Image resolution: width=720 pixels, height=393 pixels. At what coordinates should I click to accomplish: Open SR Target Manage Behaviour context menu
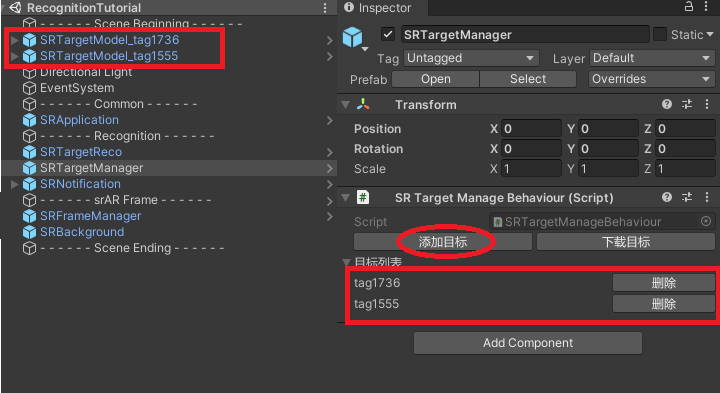(x=707, y=197)
